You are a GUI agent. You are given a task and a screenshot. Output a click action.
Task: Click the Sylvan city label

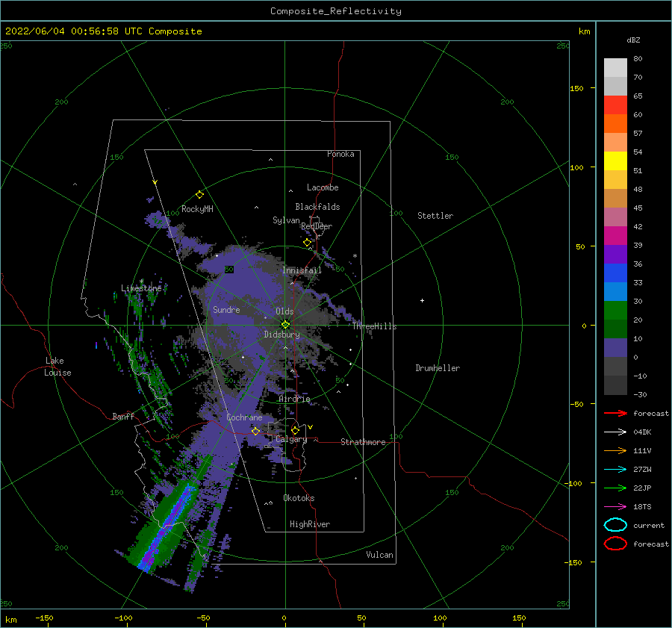286,220
